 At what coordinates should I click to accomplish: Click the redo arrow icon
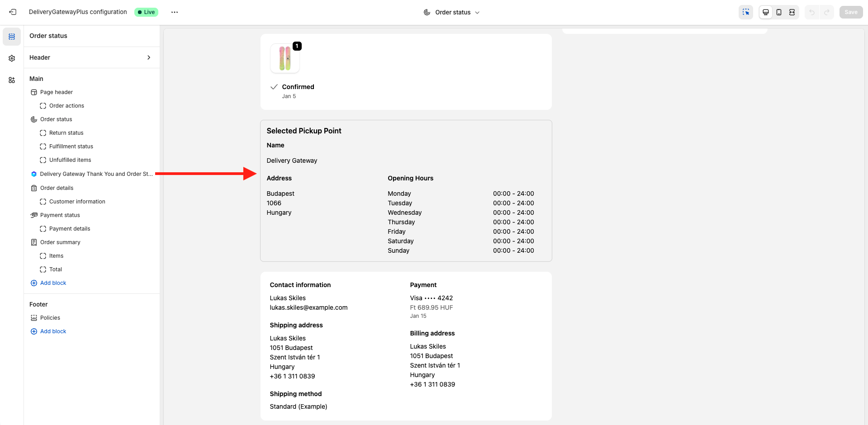827,12
